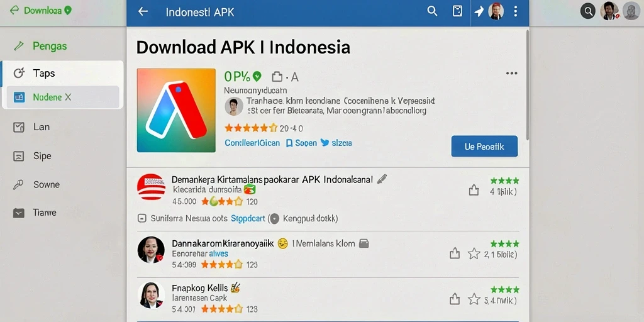Go back with the header arrow
The height and width of the screenshot is (322, 644).
tap(143, 11)
